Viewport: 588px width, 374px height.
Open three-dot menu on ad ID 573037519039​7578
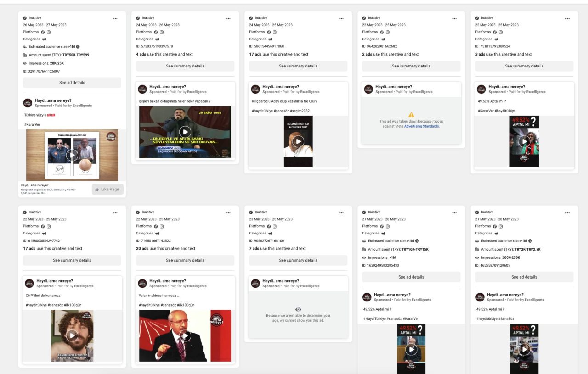click(228, 18)
